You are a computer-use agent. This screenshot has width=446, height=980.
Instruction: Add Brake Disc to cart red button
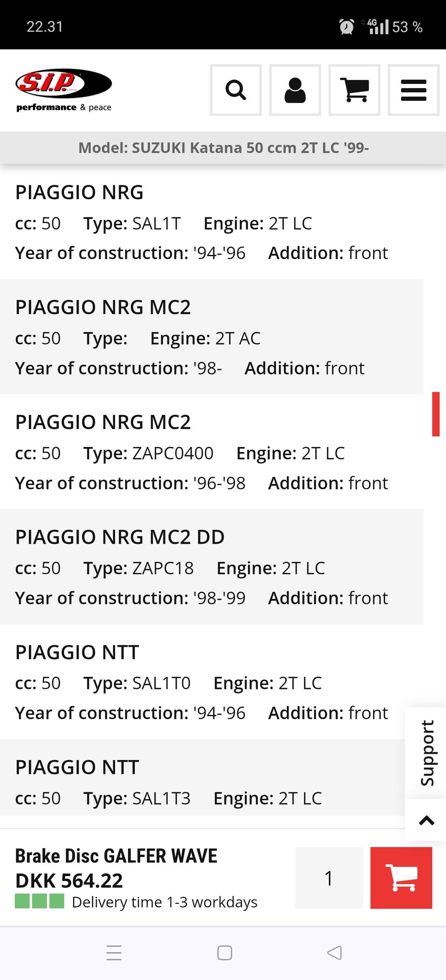pyautogui.click(x=401, y=877)
